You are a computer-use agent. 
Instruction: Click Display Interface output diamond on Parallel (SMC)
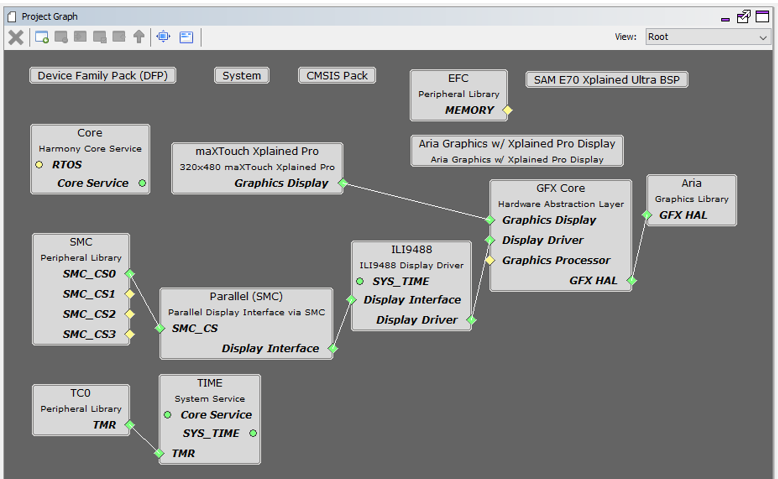click(333, 348)
